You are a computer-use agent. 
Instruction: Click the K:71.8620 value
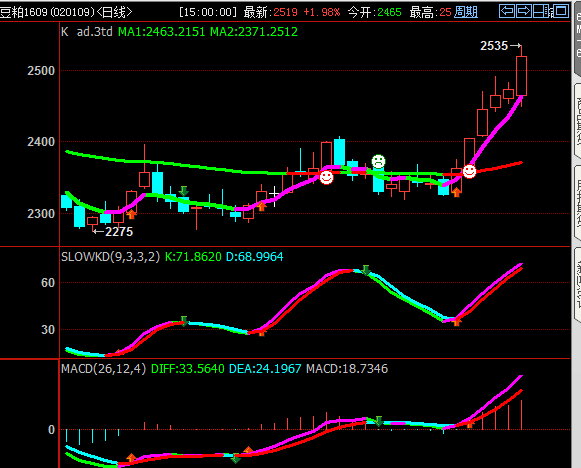click(193, 257)
